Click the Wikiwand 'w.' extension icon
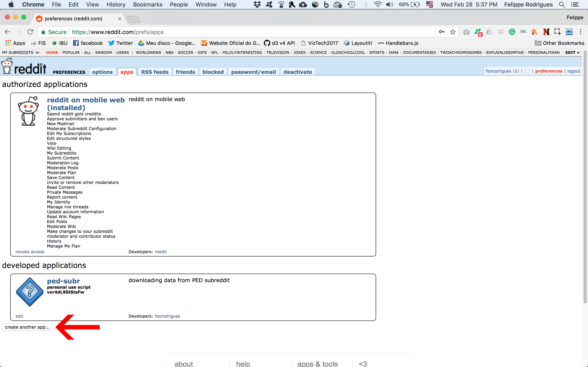The height and width of the screenshot is (367, 588). (523, 32)
